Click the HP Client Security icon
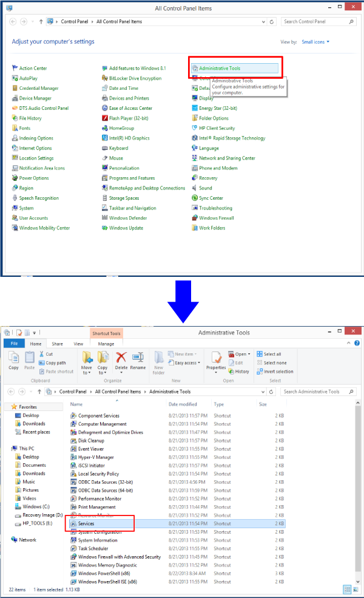 [195, 128]
